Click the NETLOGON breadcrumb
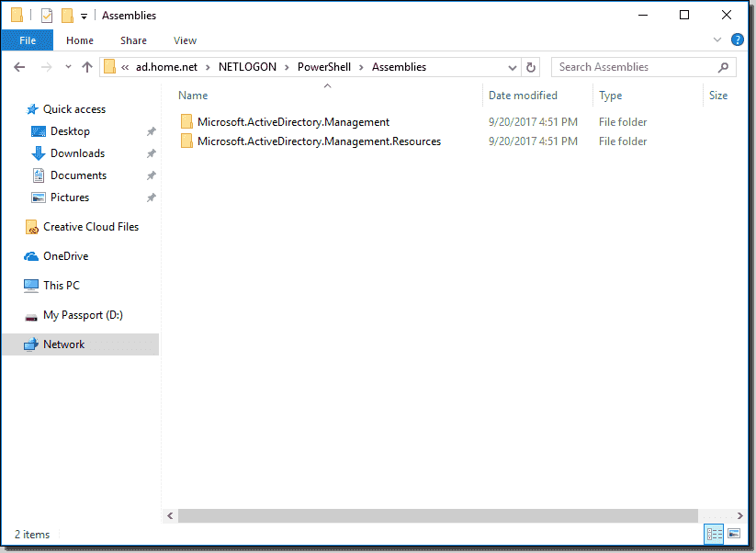Viewport: 756px width, 553px height. point(247,67)
